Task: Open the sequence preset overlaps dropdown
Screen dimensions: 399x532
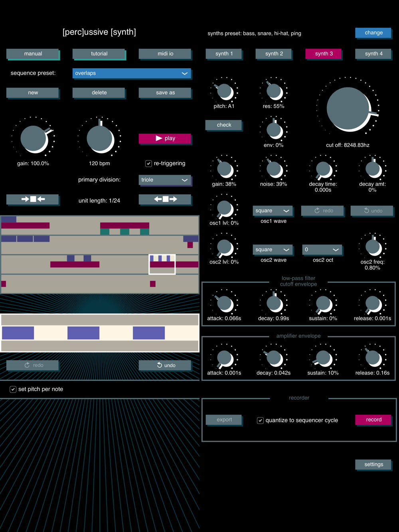Action: point(132,73)
